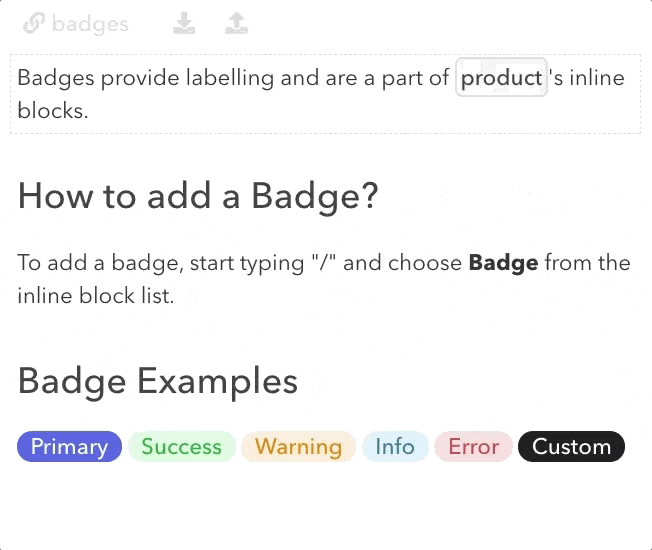Click the inline block list instruction text
Screen dimensions: 652x550
tap(96, 296)
